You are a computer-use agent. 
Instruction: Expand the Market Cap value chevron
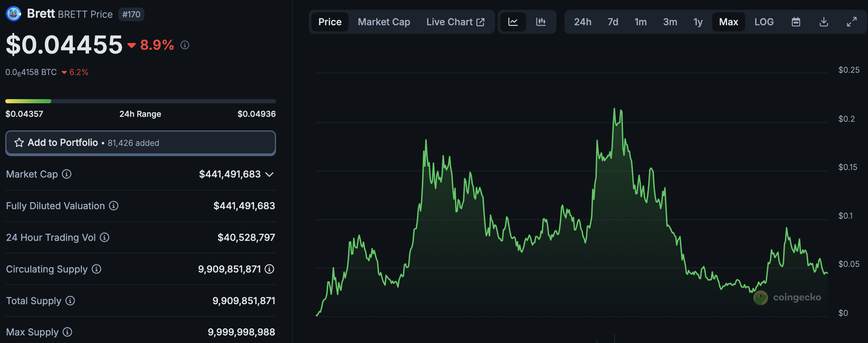click(269, 174)
